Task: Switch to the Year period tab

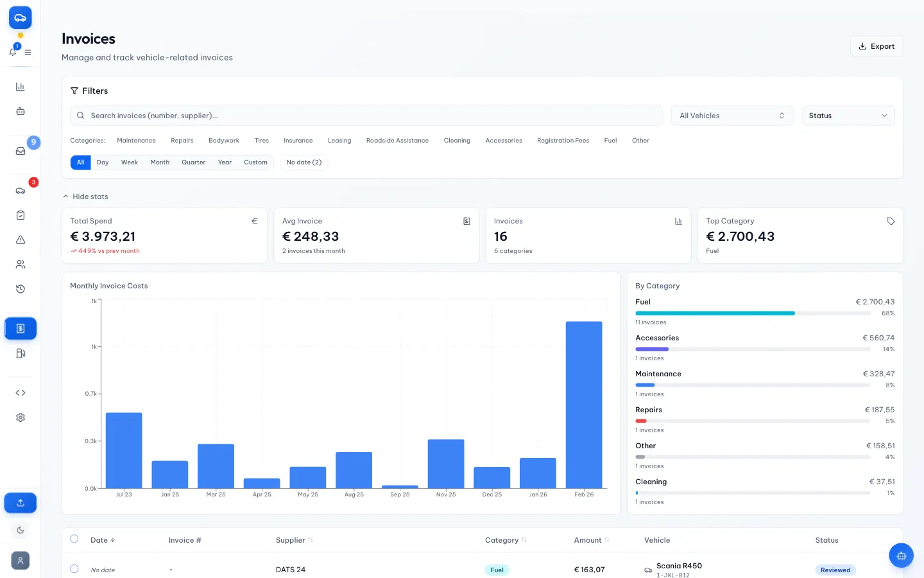Action: click(225, 162)
